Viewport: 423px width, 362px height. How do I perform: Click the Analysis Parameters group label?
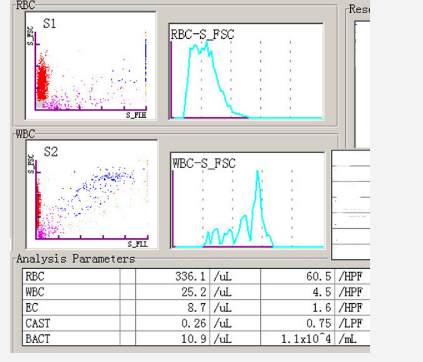point(76,259)
